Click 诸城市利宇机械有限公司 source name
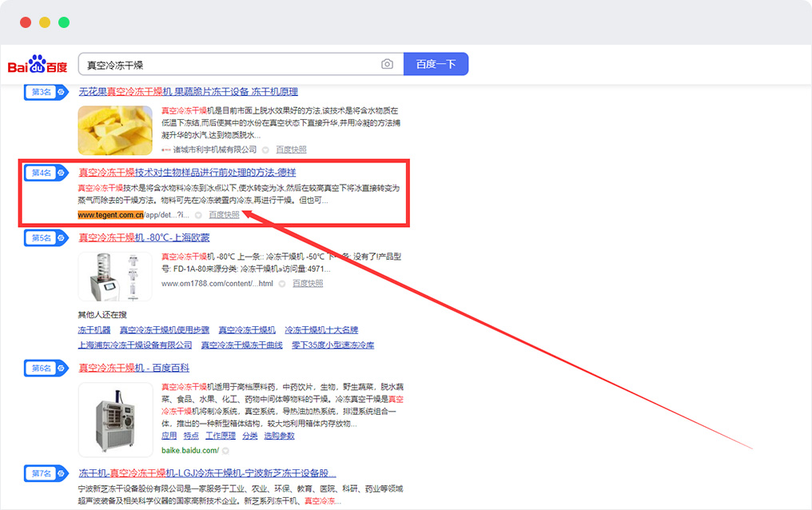 tap(215, 149)
